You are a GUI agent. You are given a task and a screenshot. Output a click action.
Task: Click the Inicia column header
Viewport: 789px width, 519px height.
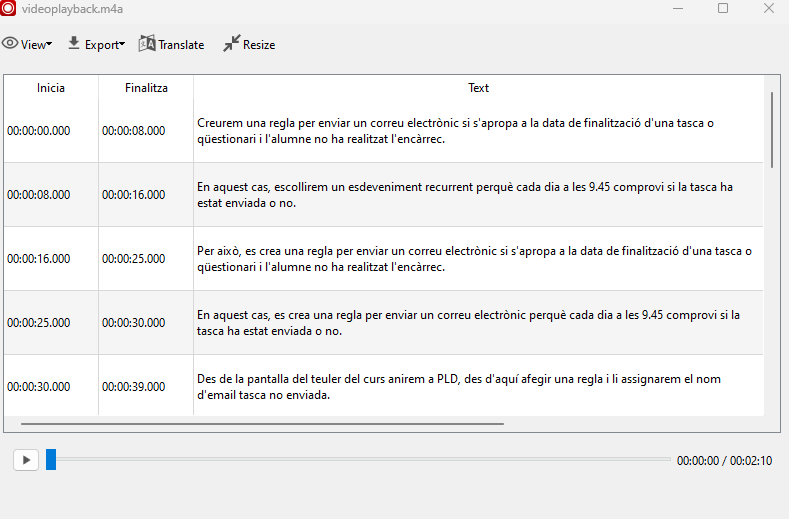(51, 88)
